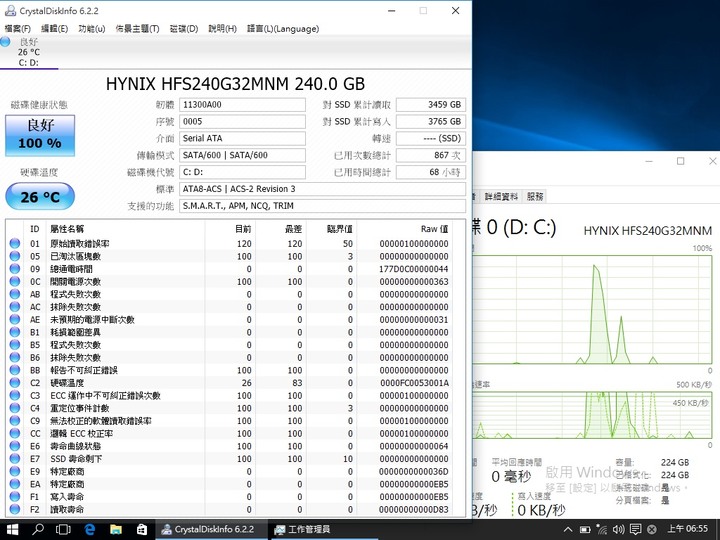Open the 檔案(F) menu
720x540 pixels.
(x=17, y=28)
